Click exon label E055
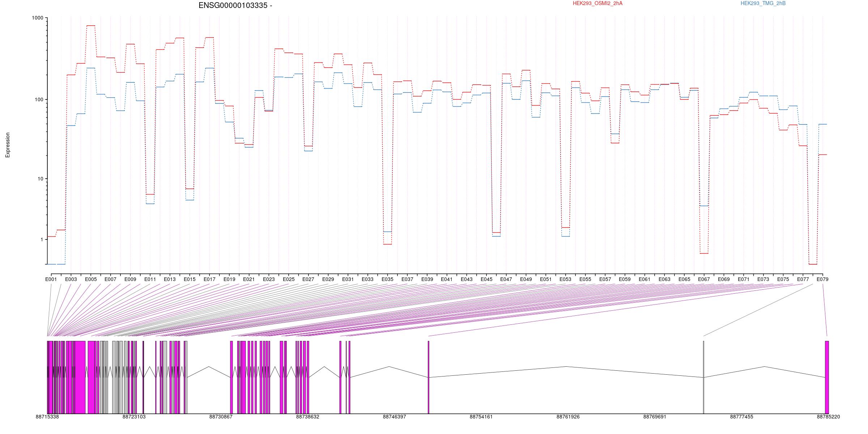868x434 pixels. pyautogui.click(x=585, y=279)
